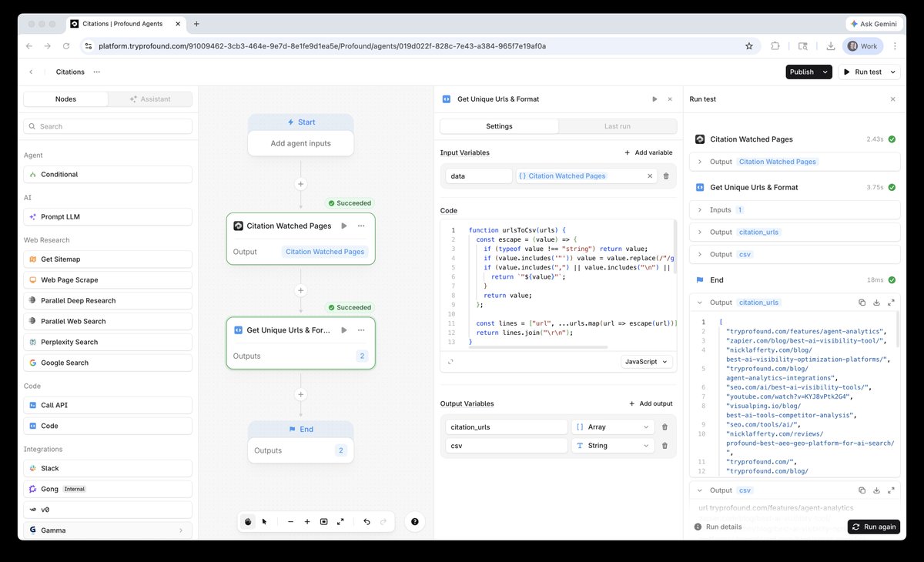Switch to the Nodes tab
The image size is (924, 562).
click(x=65, y=99)
